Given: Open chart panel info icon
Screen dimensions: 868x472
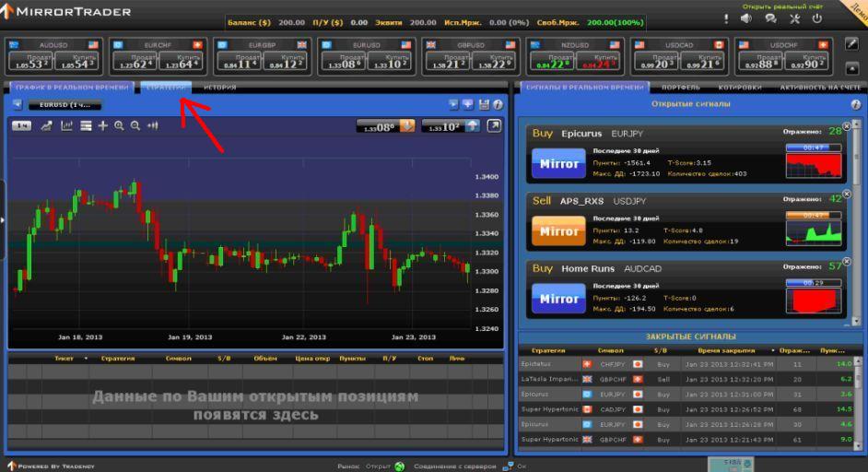Looking at the screenshot, I should tap(498, 104).
